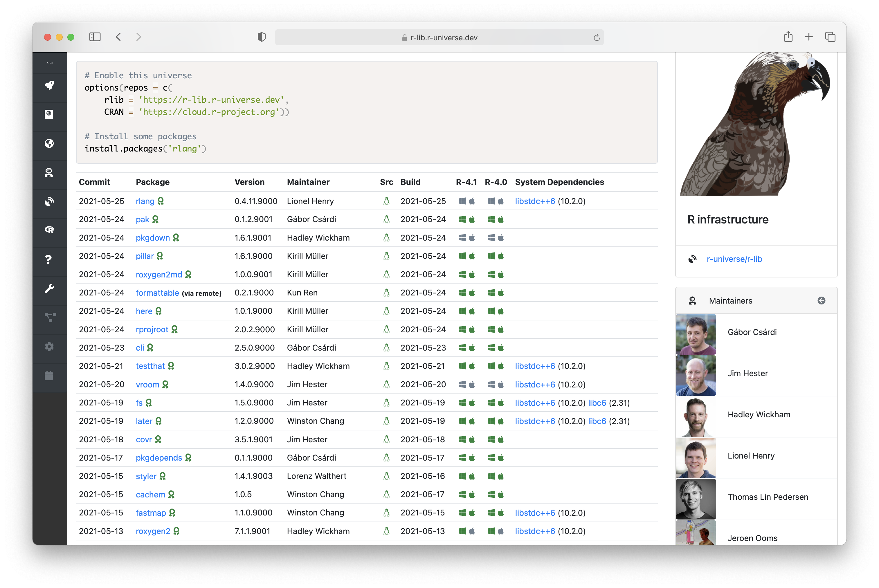The image size is (879, 588).
Task: Click the question mark help icon
Action: click(x=48, y=259)
